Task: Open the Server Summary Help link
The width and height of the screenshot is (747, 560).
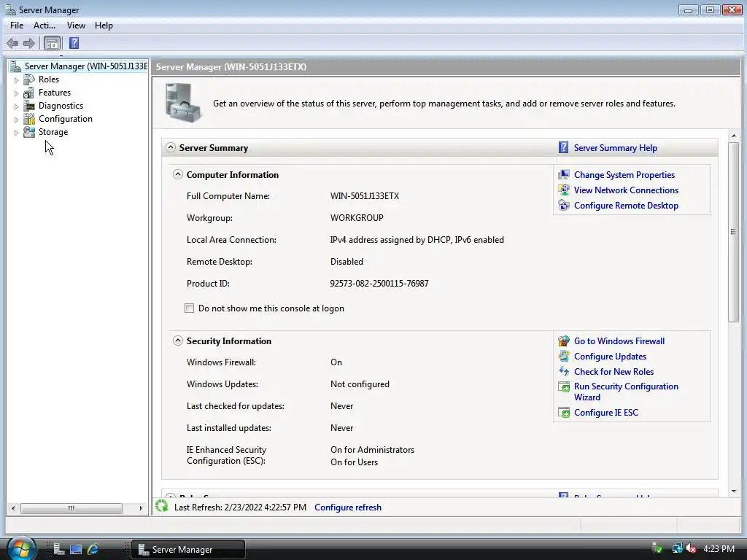Action: (x=615, y=148)
